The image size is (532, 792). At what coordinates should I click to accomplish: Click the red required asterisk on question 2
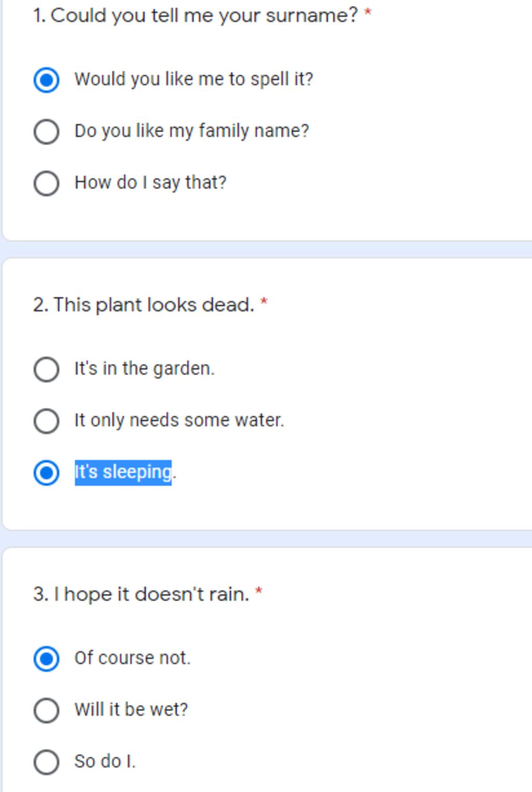pos(264,302)
